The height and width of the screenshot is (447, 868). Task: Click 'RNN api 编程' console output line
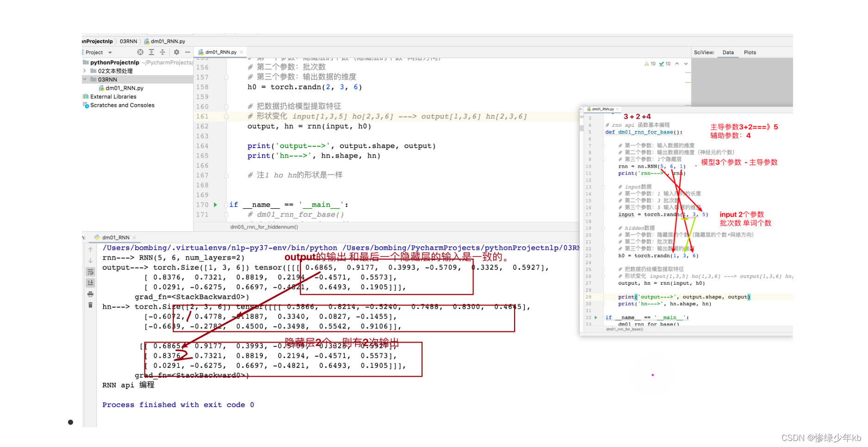pos(128,385)
